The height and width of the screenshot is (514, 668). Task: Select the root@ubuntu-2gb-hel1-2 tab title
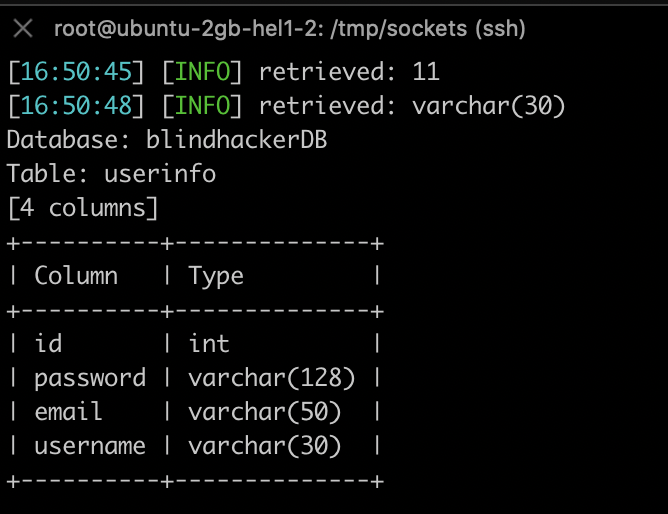tap(290, 29)
